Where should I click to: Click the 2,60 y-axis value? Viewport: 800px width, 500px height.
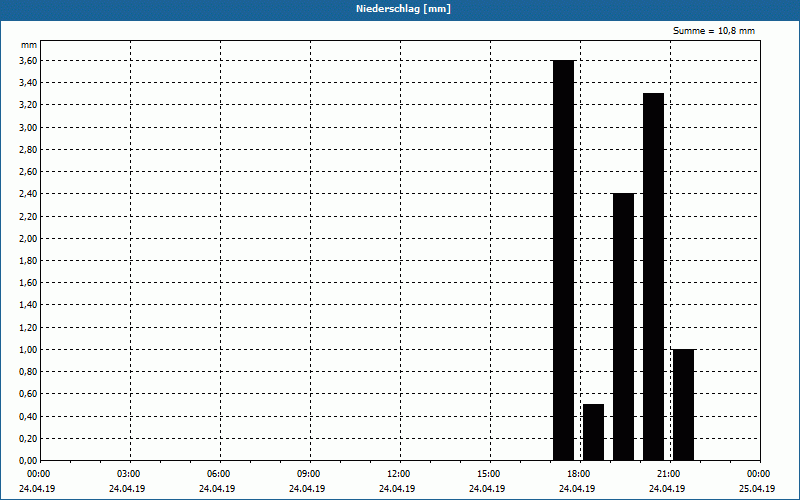(28, 171)
